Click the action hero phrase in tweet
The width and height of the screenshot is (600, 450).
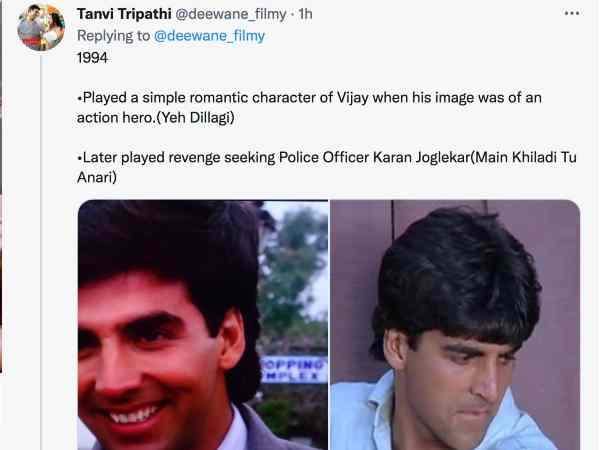115,117
